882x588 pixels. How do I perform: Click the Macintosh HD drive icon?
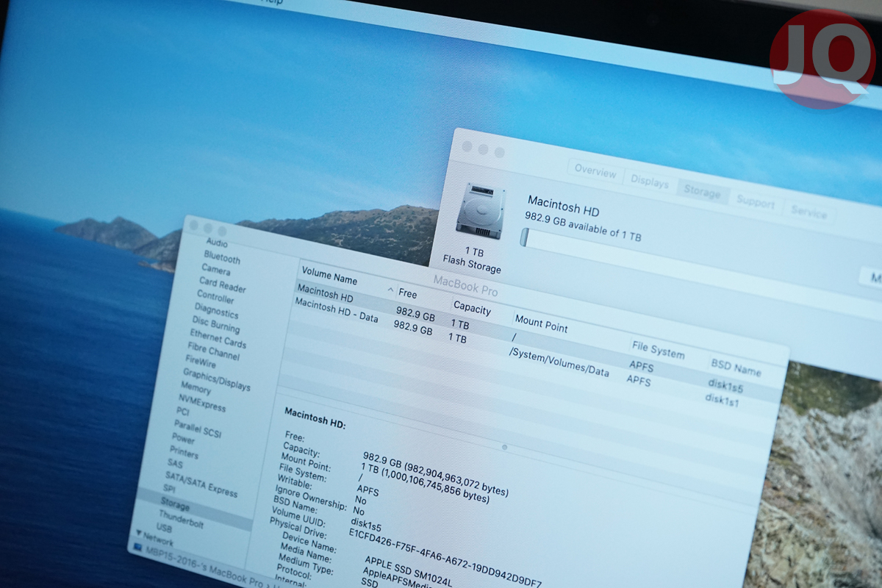pos(480,211)
